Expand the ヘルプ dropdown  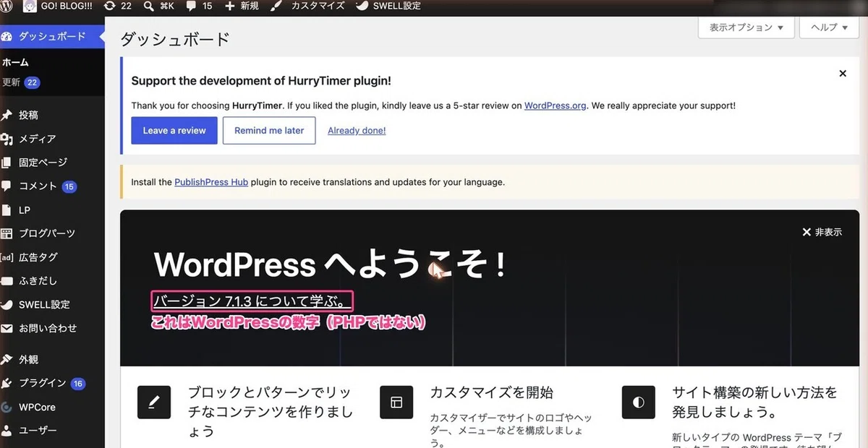[x=829, y=27]
